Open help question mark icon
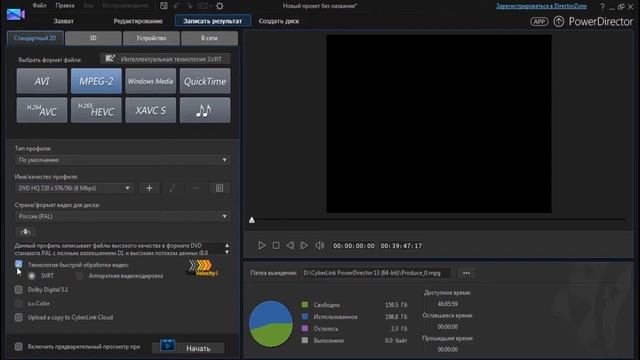 pyautogui.click(x=602, y=7)
